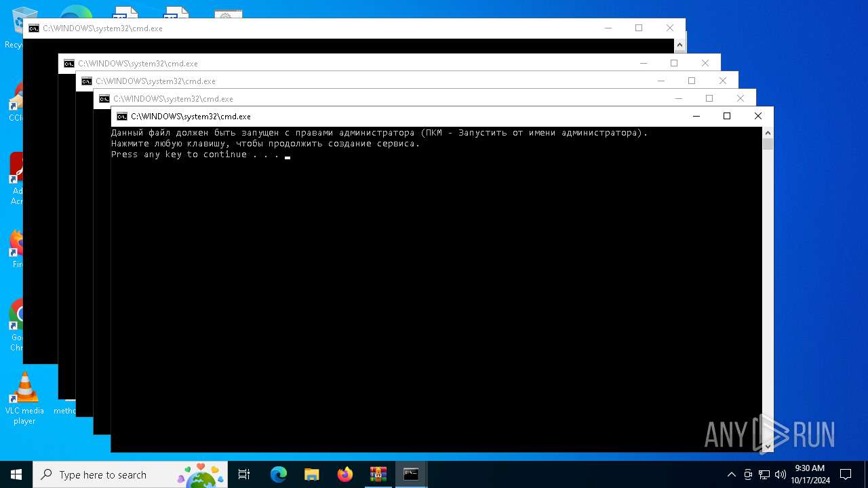This screenshot has height=488, width=868.
Task: Click the rearmost cmd window scroll-up arrow
Action: pos(680,45)
